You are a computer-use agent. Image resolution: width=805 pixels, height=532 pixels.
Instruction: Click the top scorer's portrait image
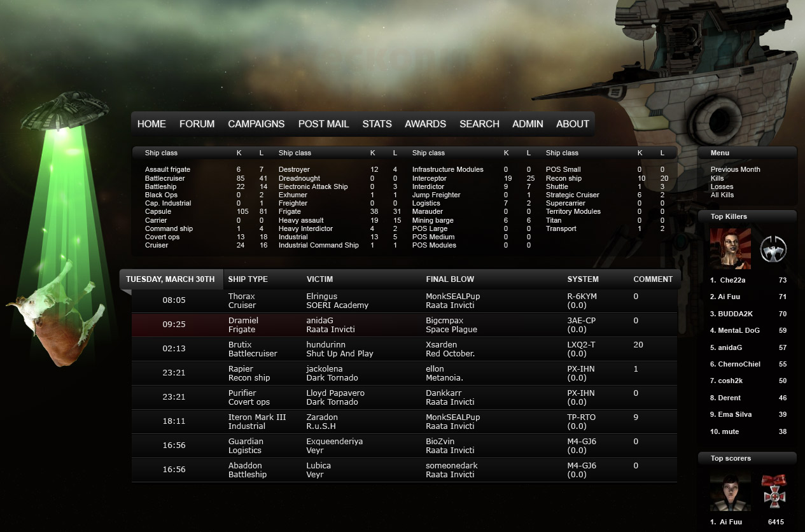(731, 491)
